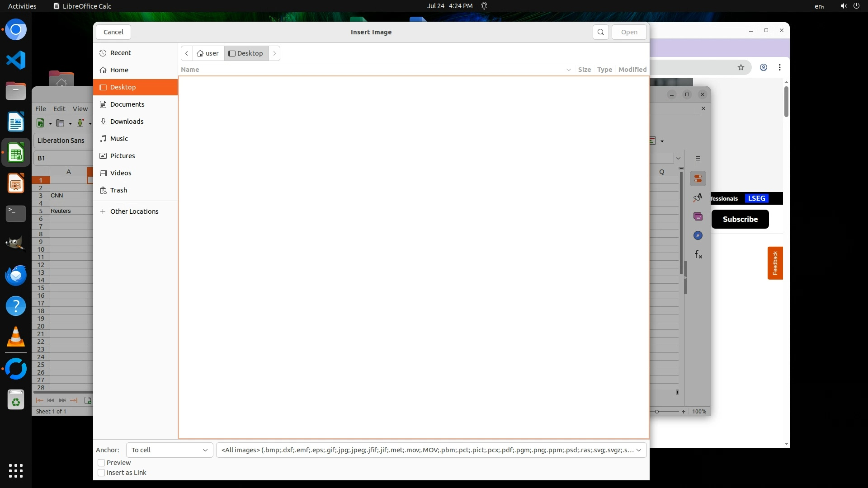The height and width of the screenshot is (488, 868).
Task: Click the user folder in the path bar
Action: click(x=208, y=53)
